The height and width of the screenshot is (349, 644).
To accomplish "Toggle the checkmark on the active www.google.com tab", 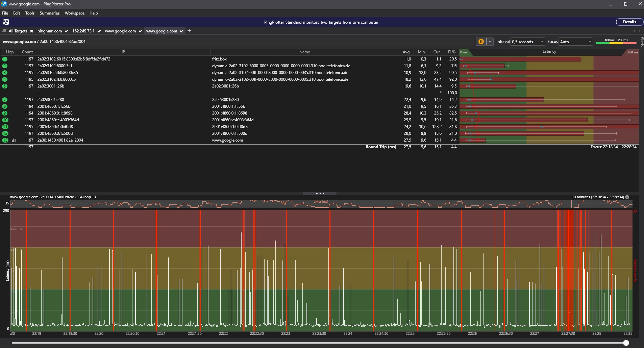I will (x=181, y=31).
